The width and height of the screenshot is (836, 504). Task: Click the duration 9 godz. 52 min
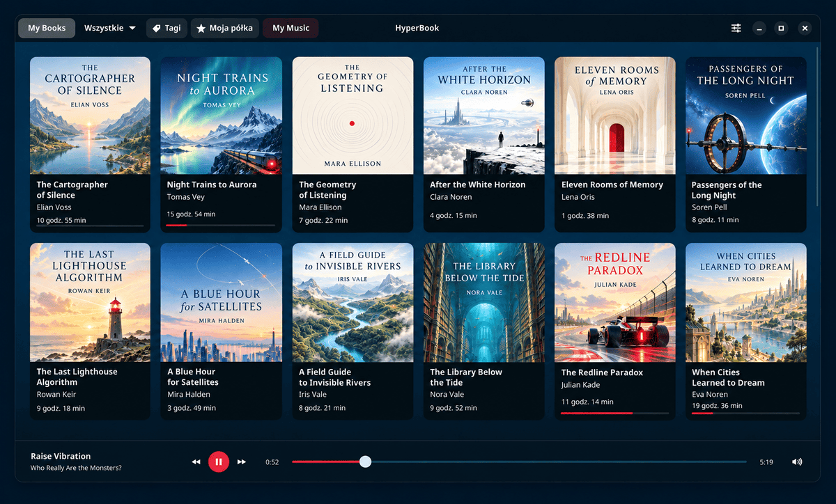tap(454, 408)
